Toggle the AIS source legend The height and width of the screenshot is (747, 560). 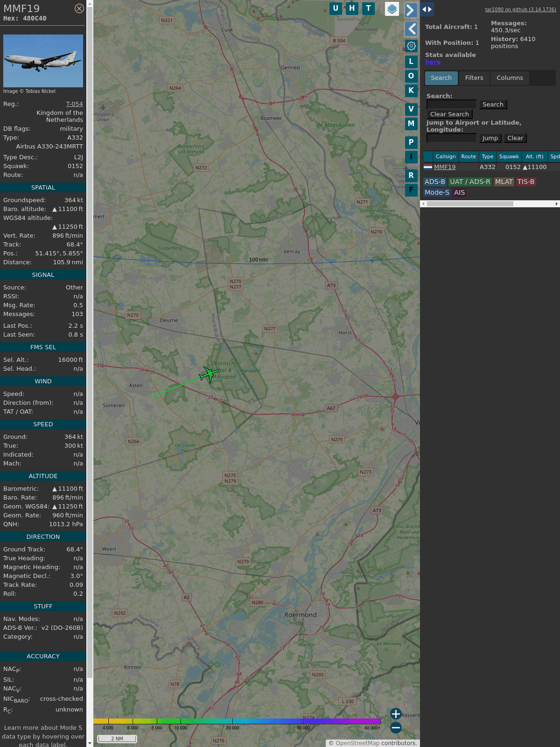click(460, 192)
